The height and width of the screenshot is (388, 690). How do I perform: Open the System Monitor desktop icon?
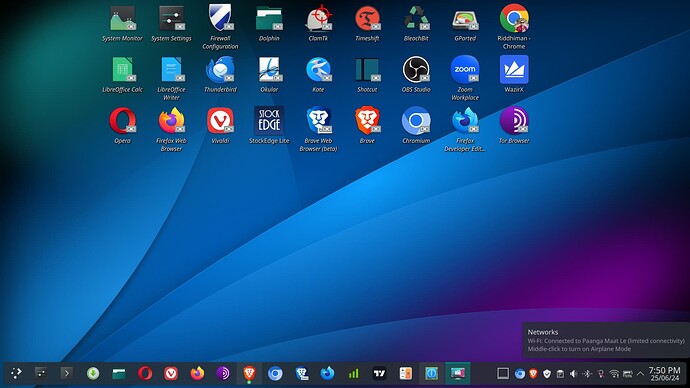(122, 18)
